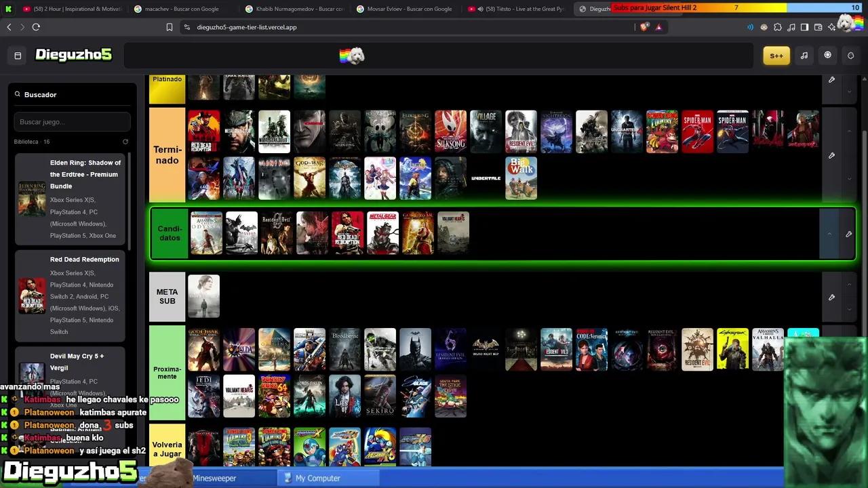Select Red Dead Redemption in library sidebar
The height and width of the screenshot is (488, 868).
pyautogui.click(x=70, y=296)
